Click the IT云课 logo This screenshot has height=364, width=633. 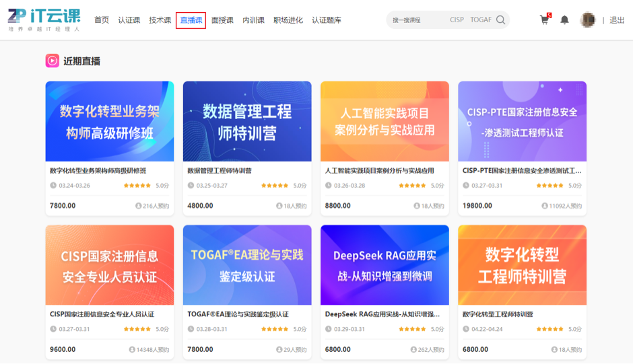click(44, 20)
